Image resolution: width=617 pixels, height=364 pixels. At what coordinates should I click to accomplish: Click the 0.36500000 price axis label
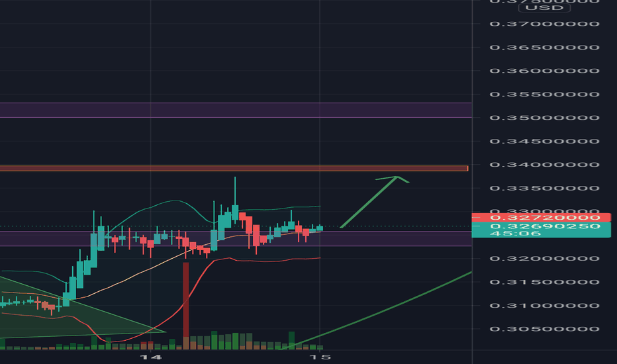pyautogui.click(x=545, y=48)
